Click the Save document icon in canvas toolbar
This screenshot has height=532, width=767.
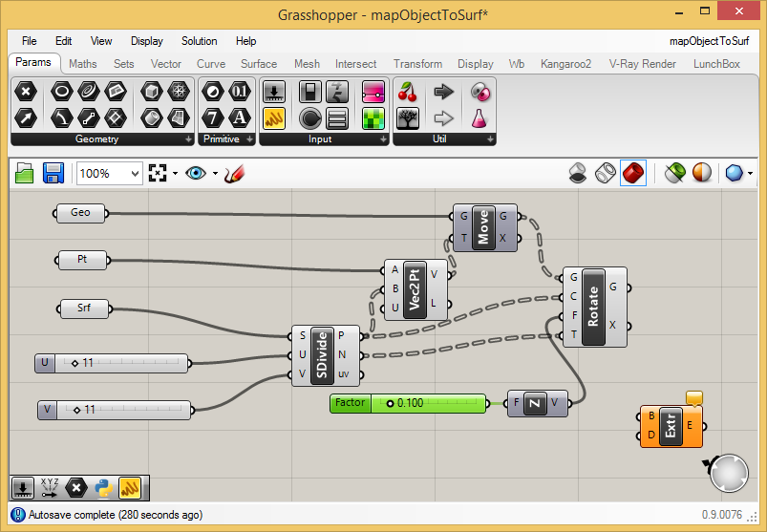(x=53, y=173)
